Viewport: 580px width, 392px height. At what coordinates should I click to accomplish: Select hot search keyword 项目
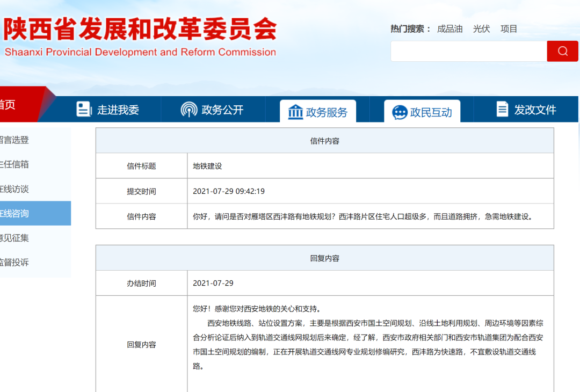point(509,29)
